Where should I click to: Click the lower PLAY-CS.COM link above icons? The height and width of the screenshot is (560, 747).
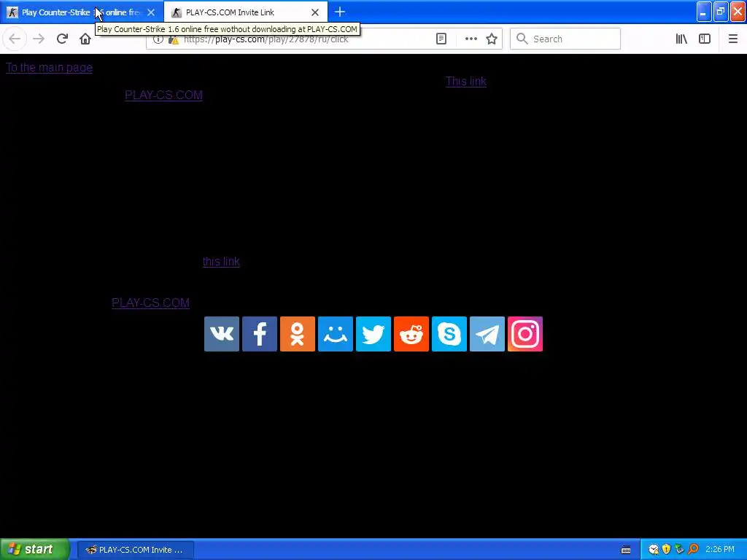150,303
